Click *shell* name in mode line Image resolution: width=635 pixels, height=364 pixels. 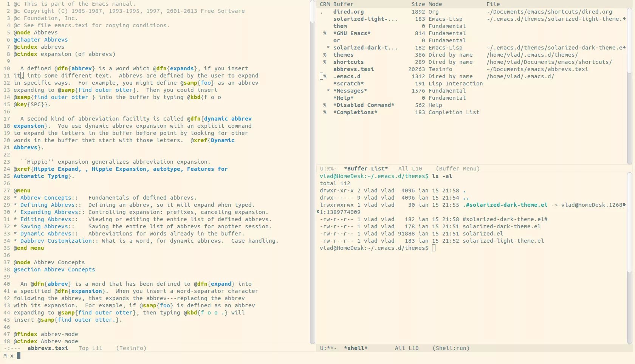(355, 348)
